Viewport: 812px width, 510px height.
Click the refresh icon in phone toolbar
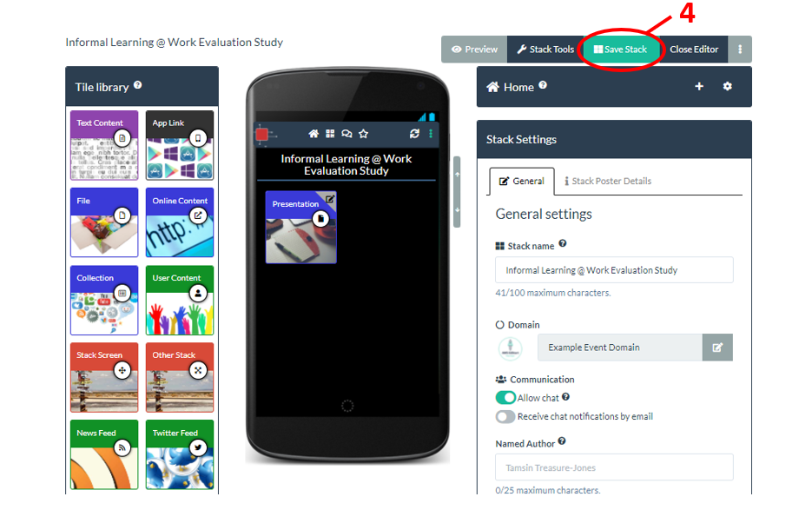click(414, 134)
